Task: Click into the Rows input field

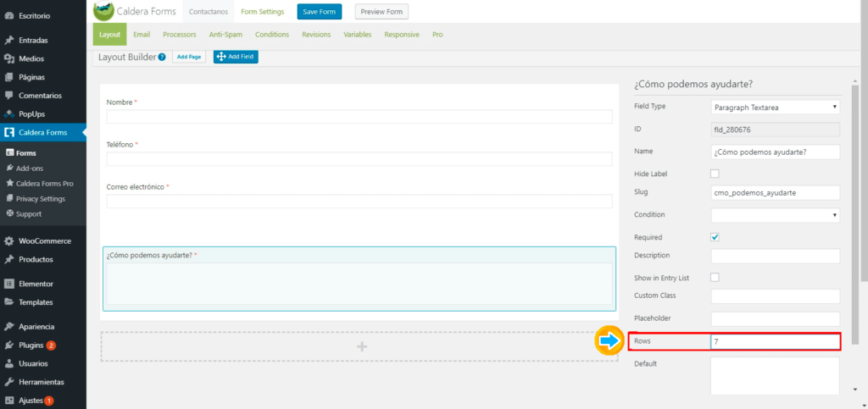Action: point(775,341)
